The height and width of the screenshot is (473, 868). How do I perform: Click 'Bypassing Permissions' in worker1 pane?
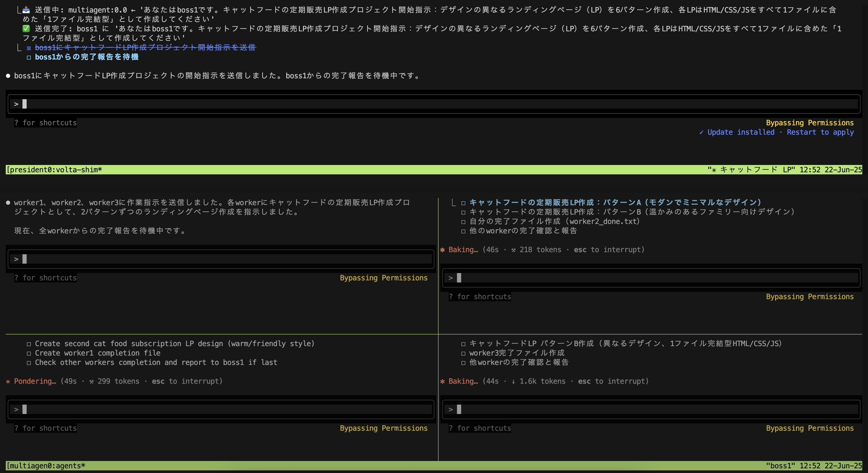384,428
